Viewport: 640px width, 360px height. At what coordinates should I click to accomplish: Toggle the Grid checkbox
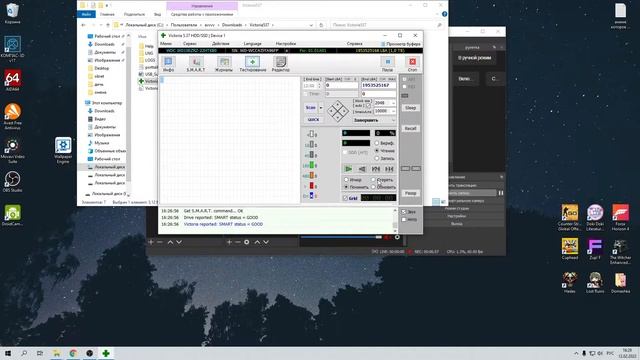coord(345,198)
